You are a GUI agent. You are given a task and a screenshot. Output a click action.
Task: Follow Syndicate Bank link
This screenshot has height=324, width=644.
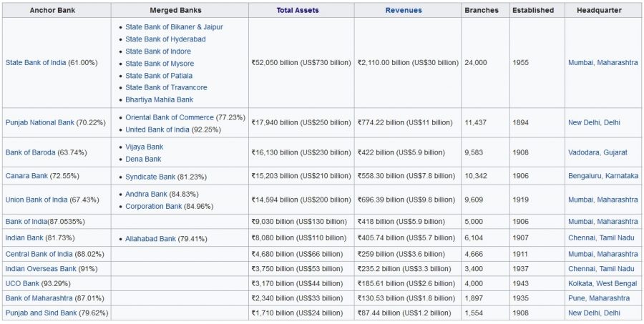150,177
